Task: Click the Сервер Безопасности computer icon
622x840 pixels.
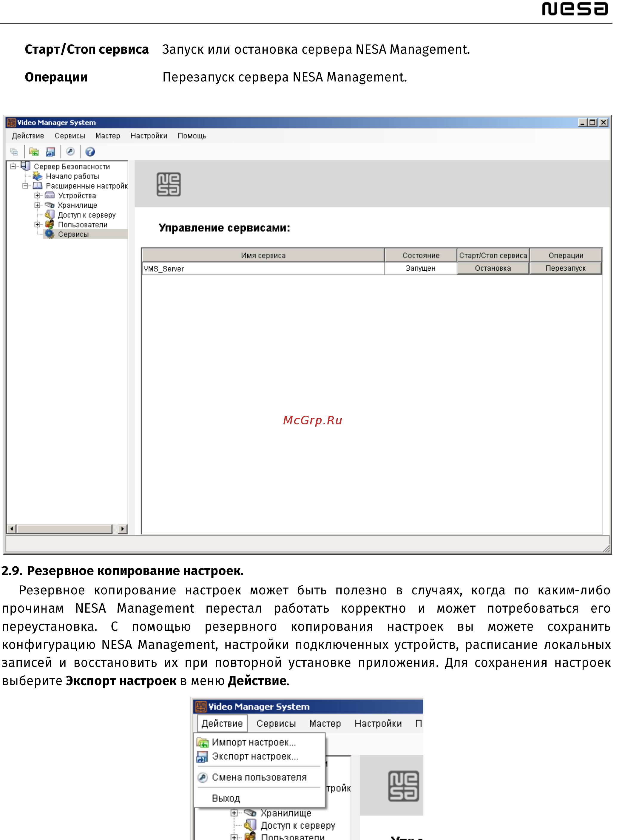Action: 26,166
